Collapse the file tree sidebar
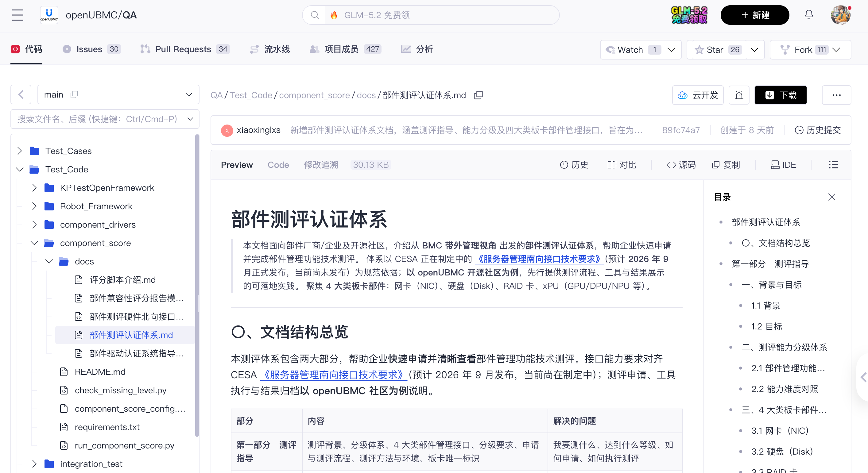Viewport: 868px width, 473px height. coord(21,94)
